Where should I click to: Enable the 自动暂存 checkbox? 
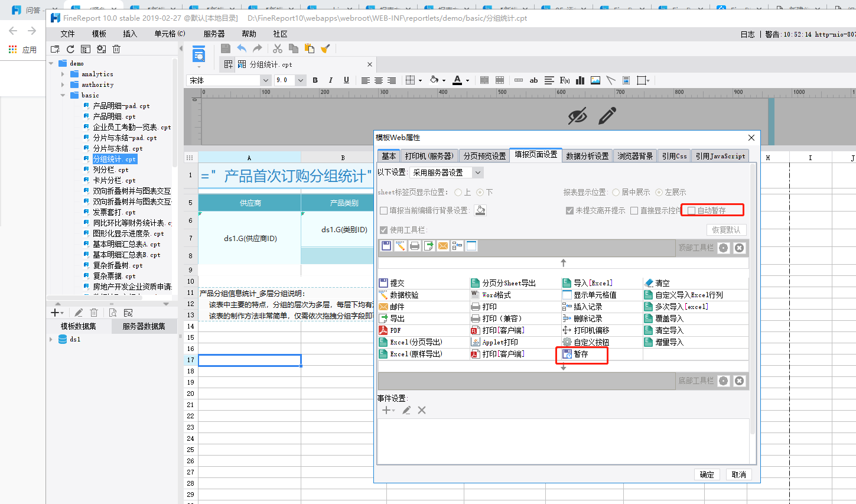[x=692, y=210]
